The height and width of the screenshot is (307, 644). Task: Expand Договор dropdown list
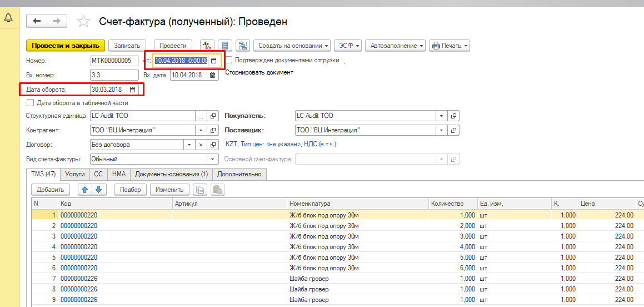tap(189, 145)
